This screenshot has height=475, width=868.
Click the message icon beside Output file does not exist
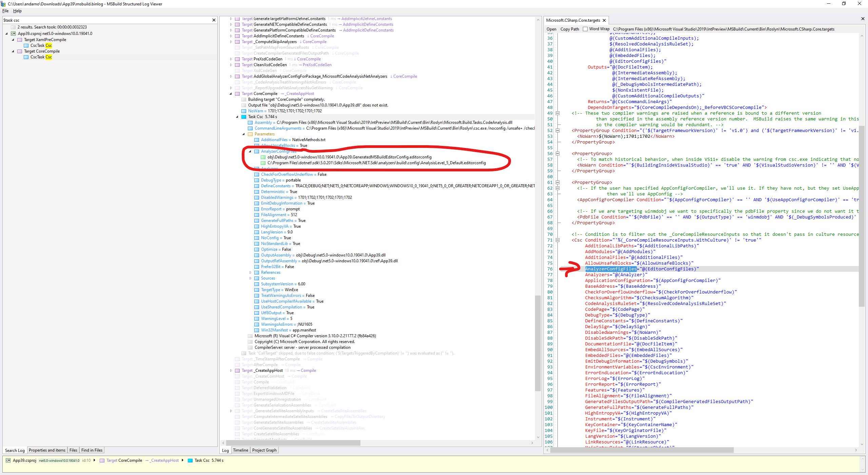coord(244,105)
